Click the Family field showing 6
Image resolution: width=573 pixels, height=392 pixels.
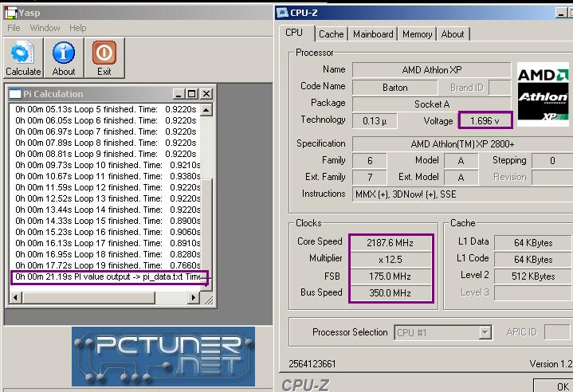pyautogui.click(x=370, y=160)
